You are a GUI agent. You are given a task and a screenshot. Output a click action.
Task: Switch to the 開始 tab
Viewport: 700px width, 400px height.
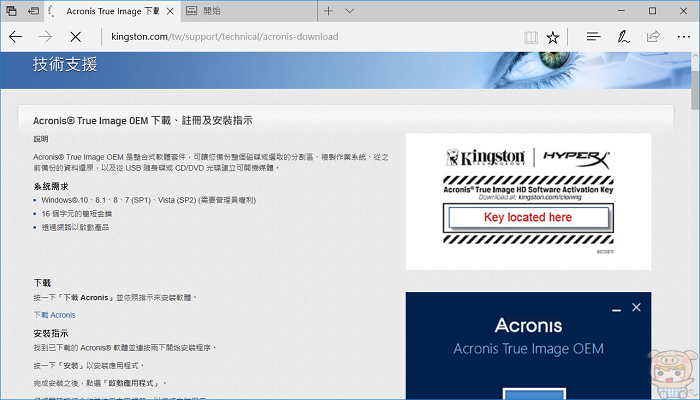249,11
